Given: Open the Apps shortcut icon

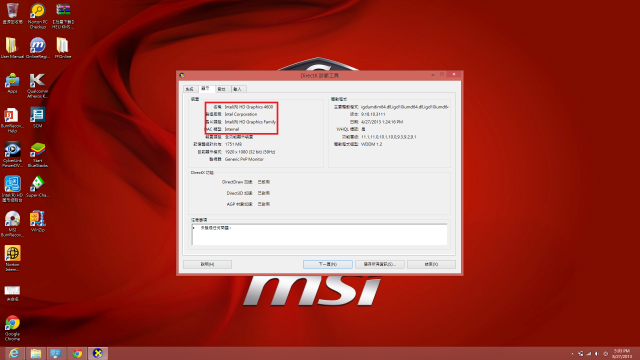Looking at the screenshot, I should coord(12,83).
